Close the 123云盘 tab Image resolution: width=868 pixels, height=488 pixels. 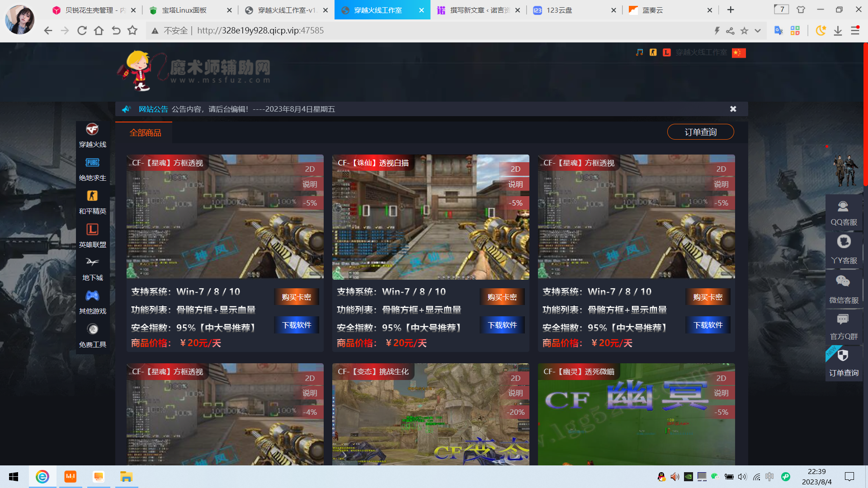tap(613, 10)
